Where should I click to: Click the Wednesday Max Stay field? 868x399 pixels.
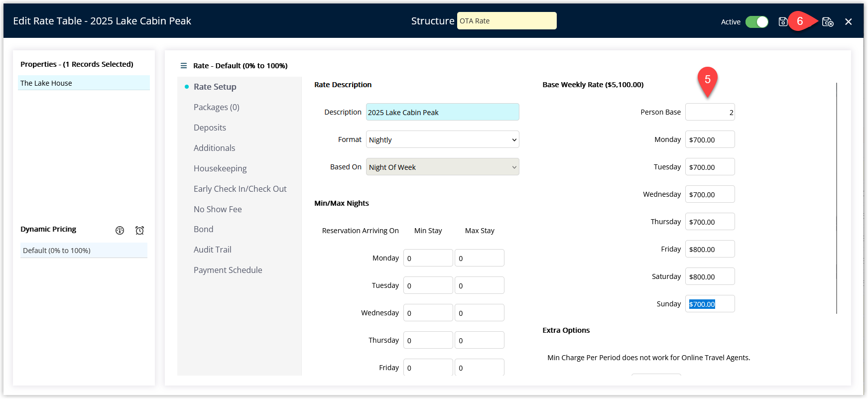click(480, 313)
